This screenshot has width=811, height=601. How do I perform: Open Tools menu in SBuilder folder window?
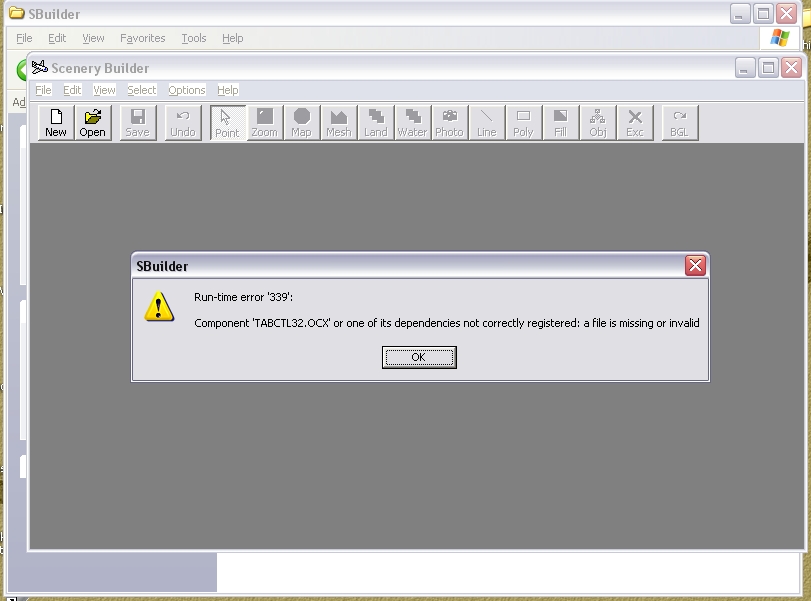[194, 38]
